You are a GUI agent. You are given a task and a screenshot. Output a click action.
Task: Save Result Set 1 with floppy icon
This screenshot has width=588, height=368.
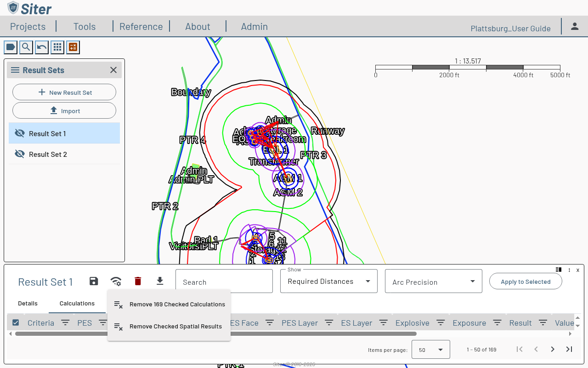tap(94, 281)
